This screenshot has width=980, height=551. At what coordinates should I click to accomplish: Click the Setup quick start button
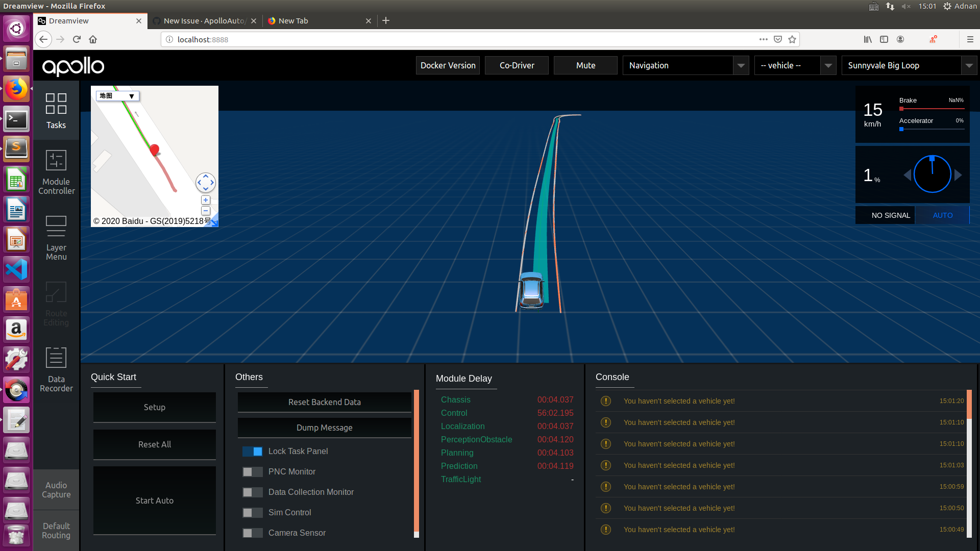click(x=155, y=407)
